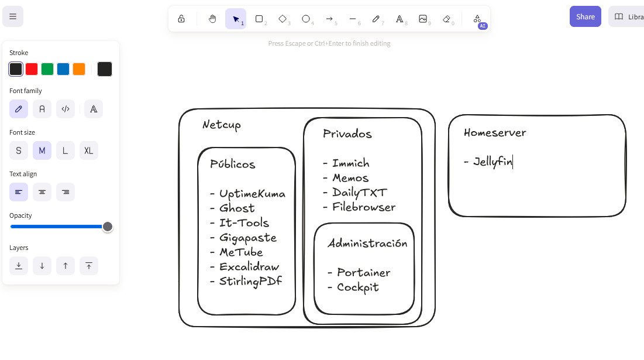This screenshot has height=360, width=644.
Task: Activate the Eraser tool
Action: (x=446, y=19)
